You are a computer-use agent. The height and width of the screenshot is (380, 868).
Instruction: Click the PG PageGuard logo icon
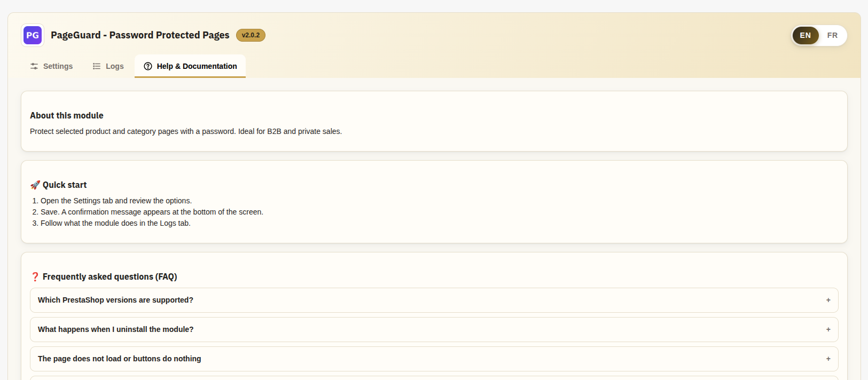[x=33, y=35]
